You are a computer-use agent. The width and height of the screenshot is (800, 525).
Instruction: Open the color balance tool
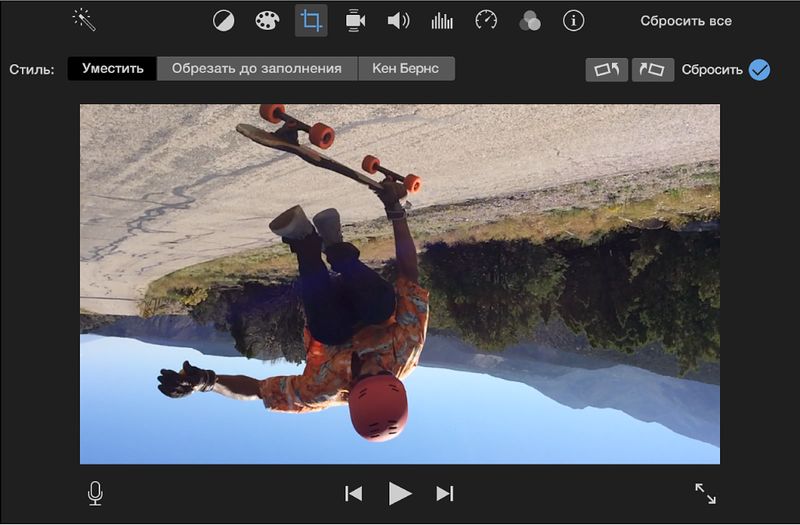pos(223,20)
